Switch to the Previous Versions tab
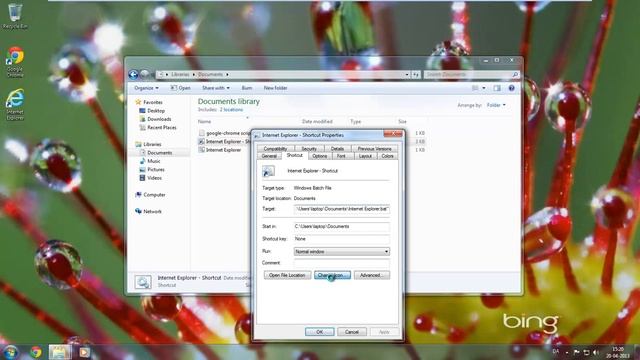The width and height of the screenshot is (640, 360). (x=374, y=149)
